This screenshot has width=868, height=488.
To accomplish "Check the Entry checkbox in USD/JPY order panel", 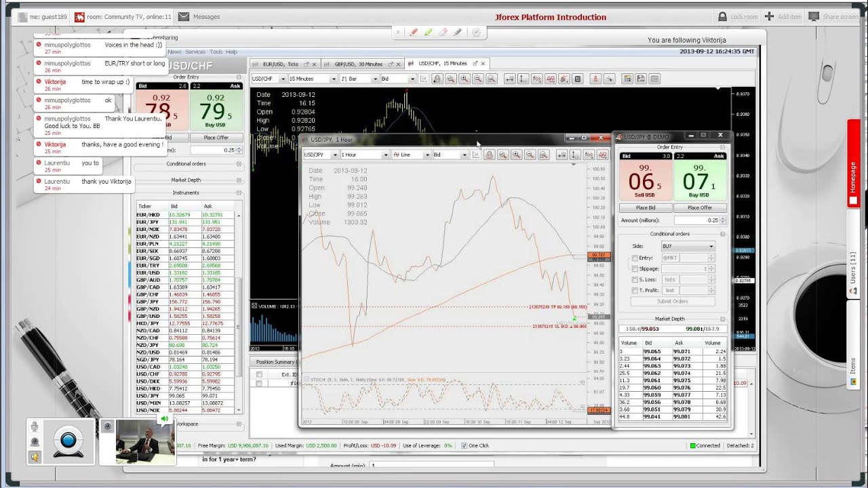I will (635, 258).
